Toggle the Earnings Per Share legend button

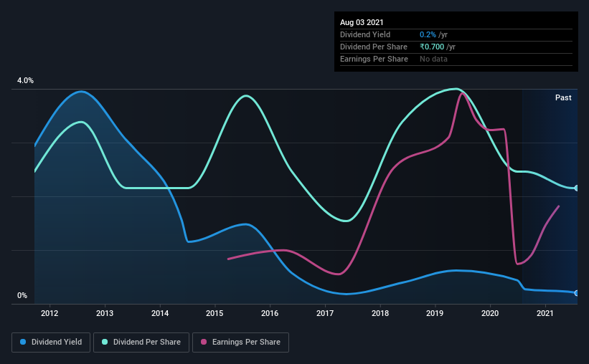(241, 343)
